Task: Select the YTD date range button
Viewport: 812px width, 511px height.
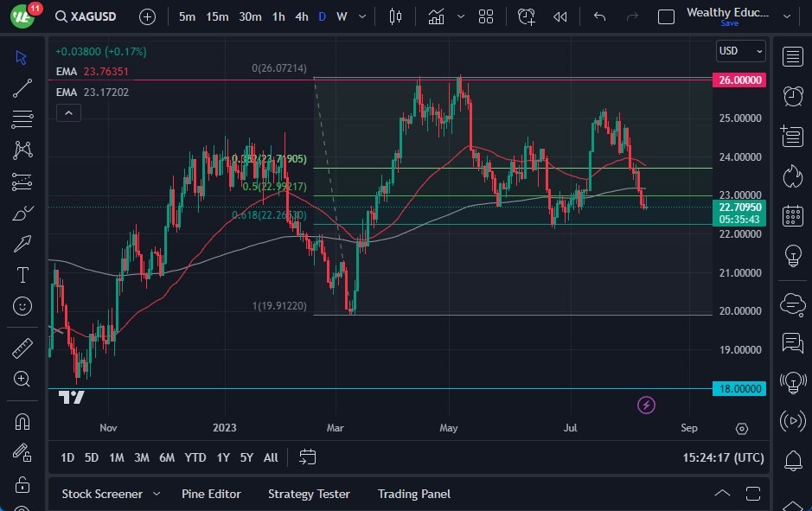Action: [195, 457]
